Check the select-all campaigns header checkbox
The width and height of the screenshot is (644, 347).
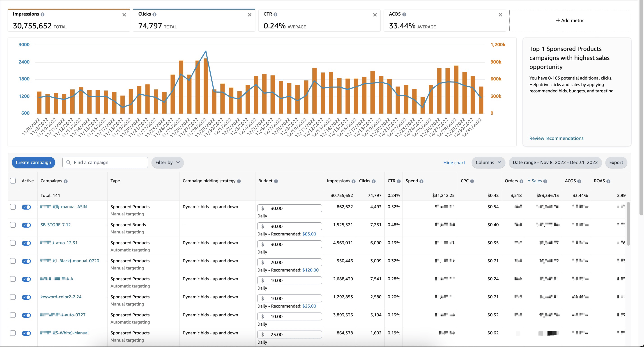pos(13,181)
